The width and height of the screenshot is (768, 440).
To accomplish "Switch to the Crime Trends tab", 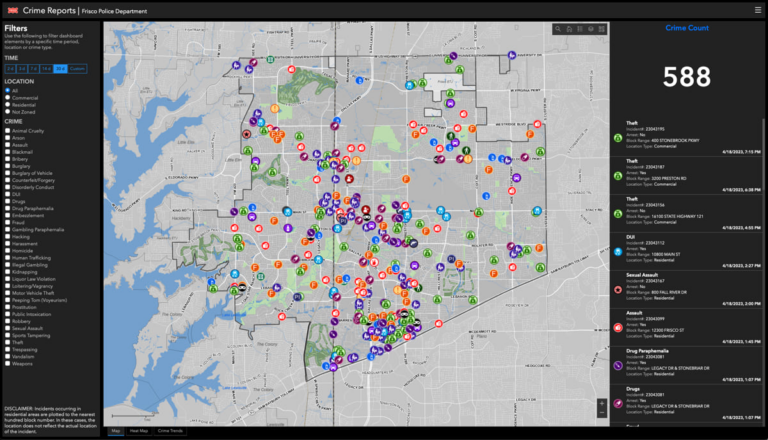I will [x=170, y=431].
